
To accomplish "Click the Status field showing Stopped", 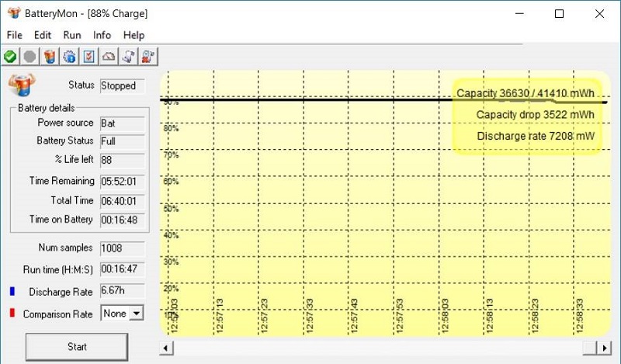I will (123, 86).
